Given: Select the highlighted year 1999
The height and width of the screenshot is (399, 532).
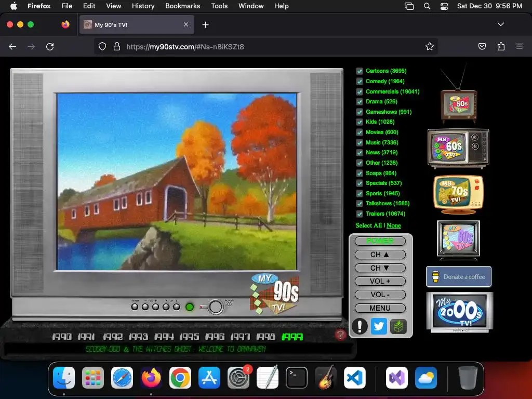Looking at the screenshot, I should pos(292,337).
